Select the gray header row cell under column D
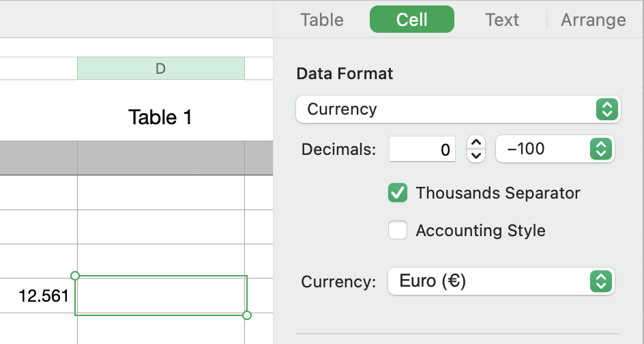Screen dimensions: 644x344 (x=160, y=158)
